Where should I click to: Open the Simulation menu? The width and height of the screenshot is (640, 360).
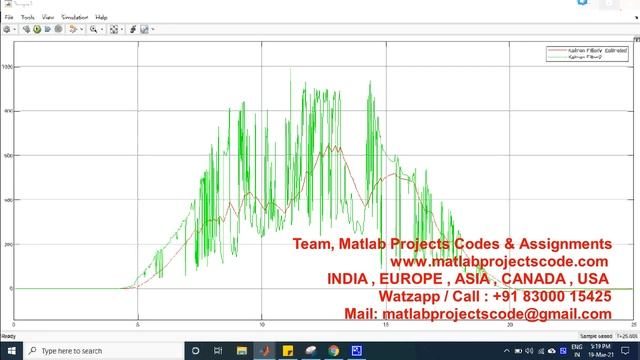[75, 17]
